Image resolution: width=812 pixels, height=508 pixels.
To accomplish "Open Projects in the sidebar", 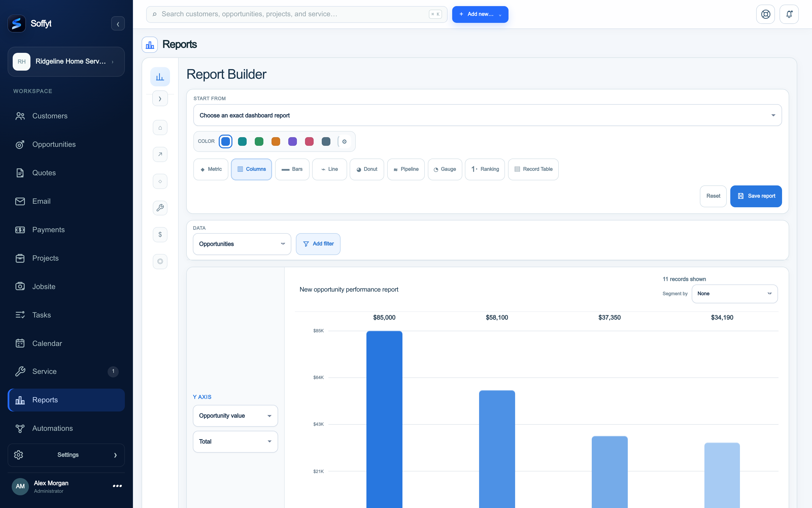I will pos(66,258).
